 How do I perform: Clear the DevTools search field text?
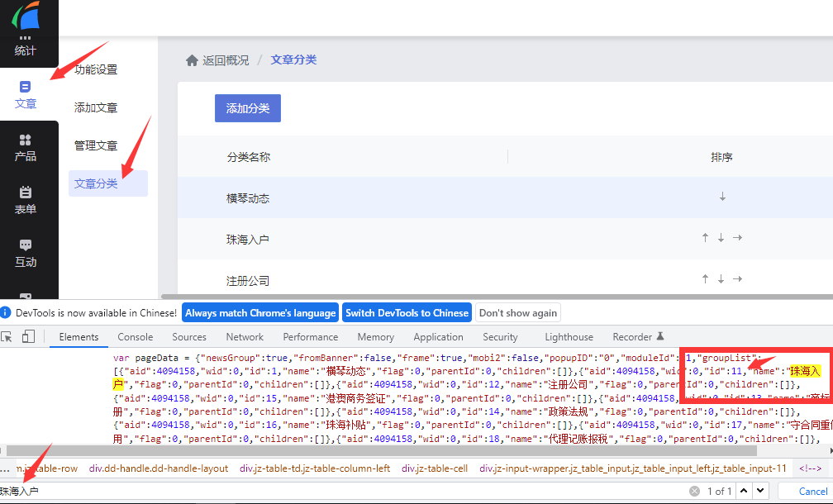click(x=695, y=491)
